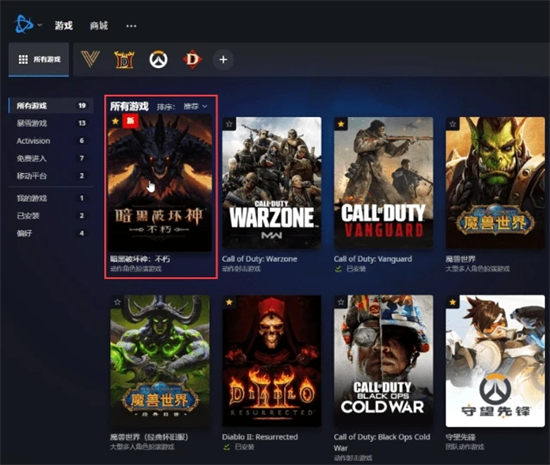Toggle favorite star on Diablo II Resurrected
Screen dimensions: 550x465
tap(229, 302)
